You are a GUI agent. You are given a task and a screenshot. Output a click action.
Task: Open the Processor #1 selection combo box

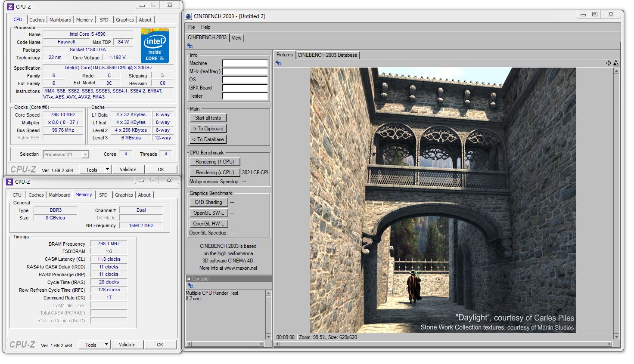coord(66,154)
